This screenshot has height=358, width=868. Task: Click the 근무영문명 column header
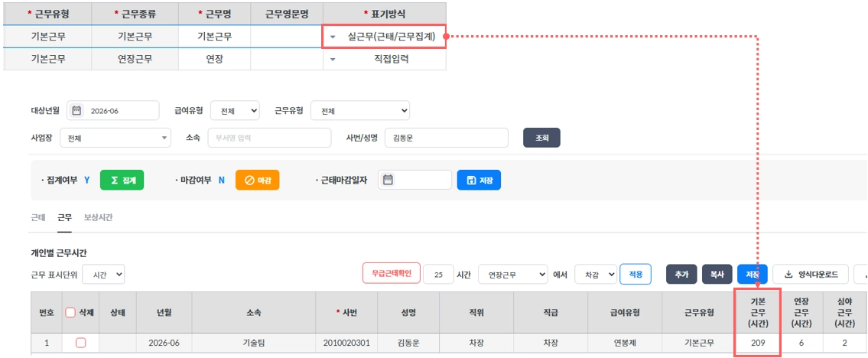(287, 14)
